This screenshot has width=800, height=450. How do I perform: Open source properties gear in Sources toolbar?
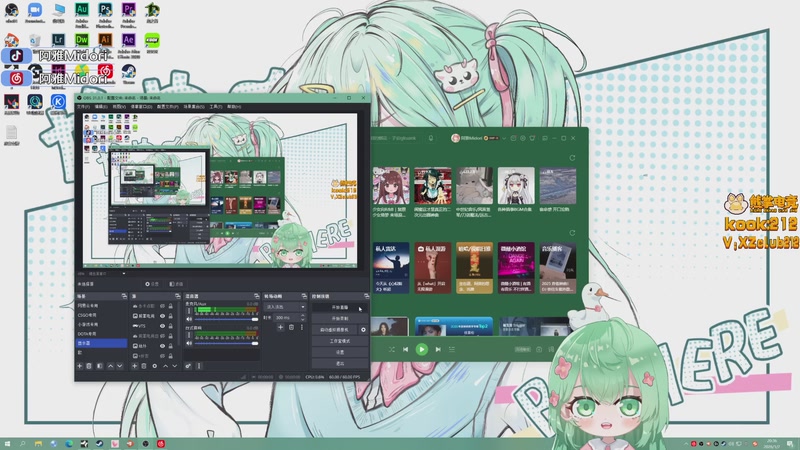(x=155, y=366)
